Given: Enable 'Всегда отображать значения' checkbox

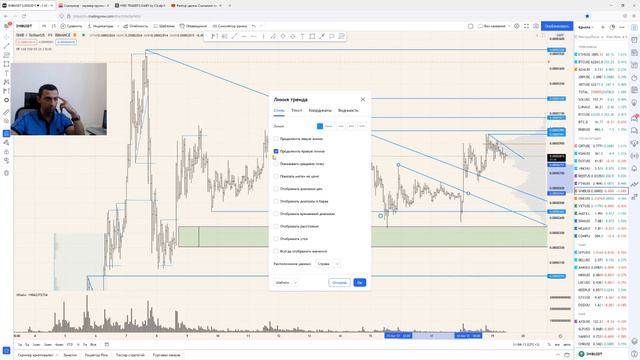Looking at the screenshot, I should pyautogui.click(x=276, y=251).
